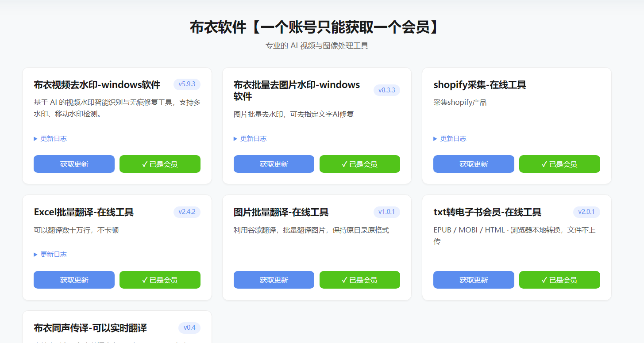
Task: Click the v5.9.3 version badge
Action: (x=187, y=84)
